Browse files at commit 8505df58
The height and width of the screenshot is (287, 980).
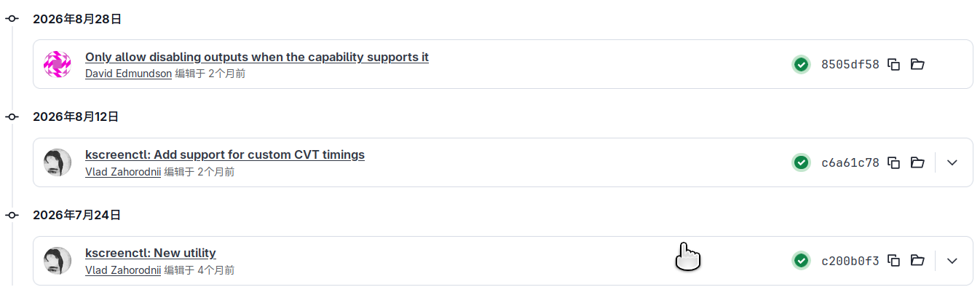tap(917, 64)
